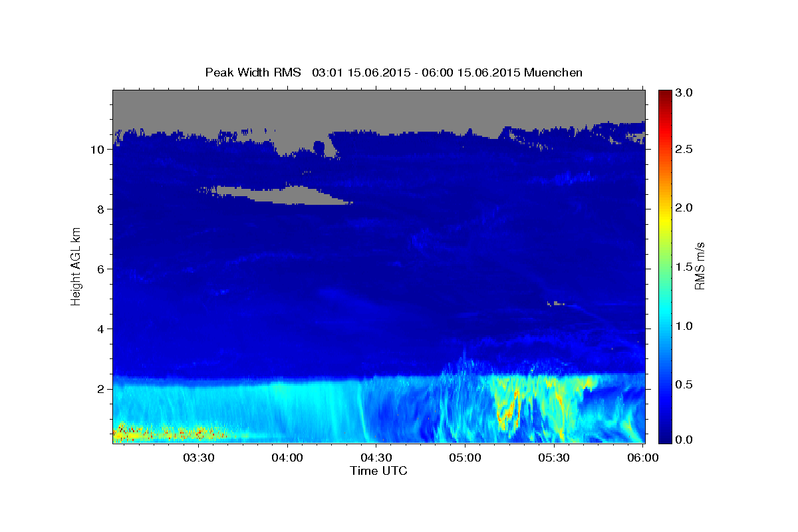Click the "0.5" colorbar value
This screenshot has height=532, width=798.
684,384
